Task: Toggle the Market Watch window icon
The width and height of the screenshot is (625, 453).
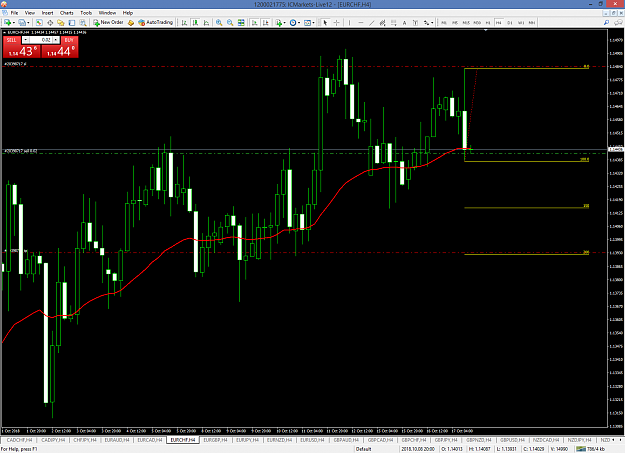Action: coord(39,23)
